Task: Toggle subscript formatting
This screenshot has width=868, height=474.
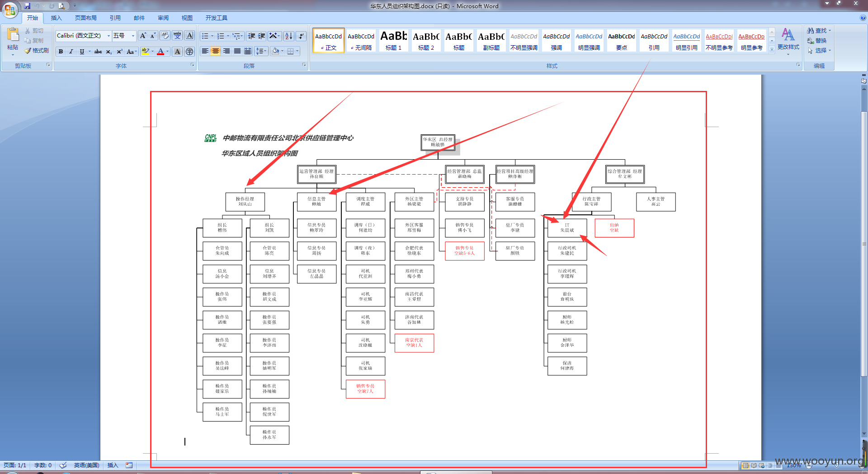Action: point(109,52)
